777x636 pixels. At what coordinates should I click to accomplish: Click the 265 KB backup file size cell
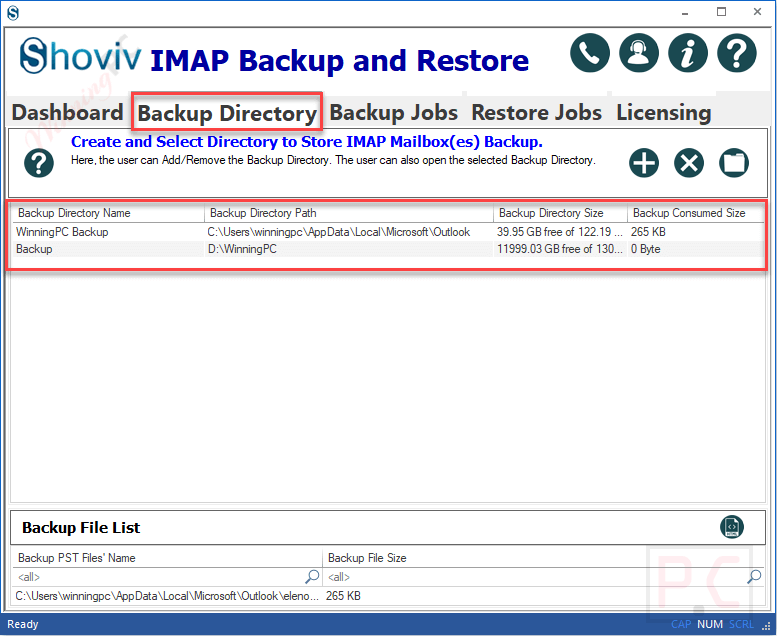click(x=543, y=596)
